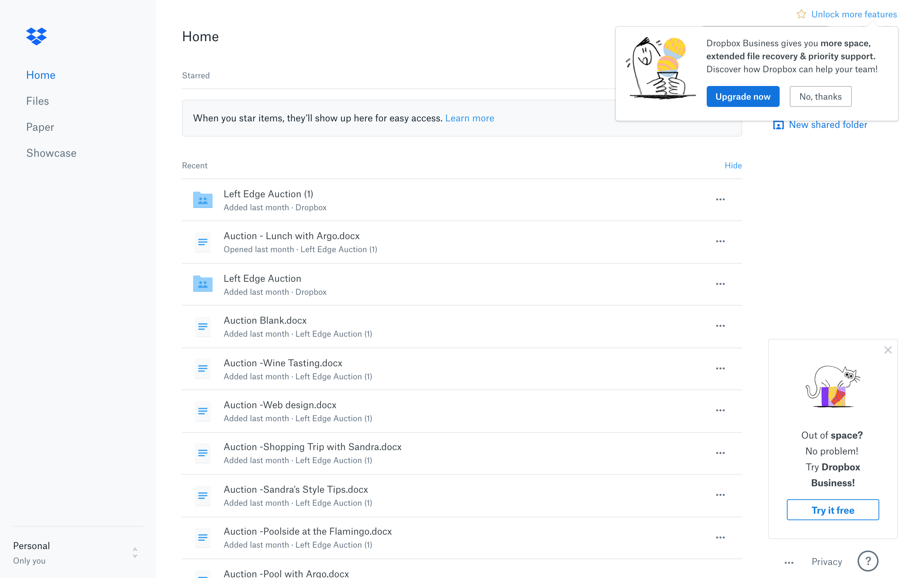
Task: Click the Dropbox logo in the sidebar
Action: coord(36,36)
